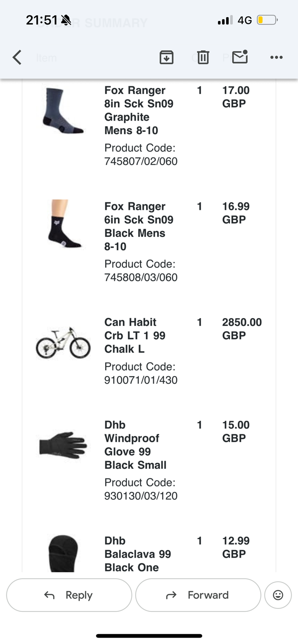Open the emoji reaction picker

coord(278,595)
